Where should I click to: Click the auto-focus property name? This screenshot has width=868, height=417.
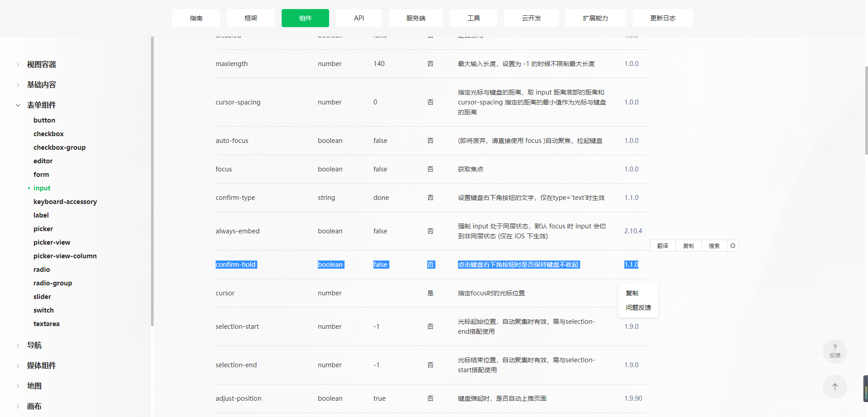pyautogui.click(x=232, y=141)
